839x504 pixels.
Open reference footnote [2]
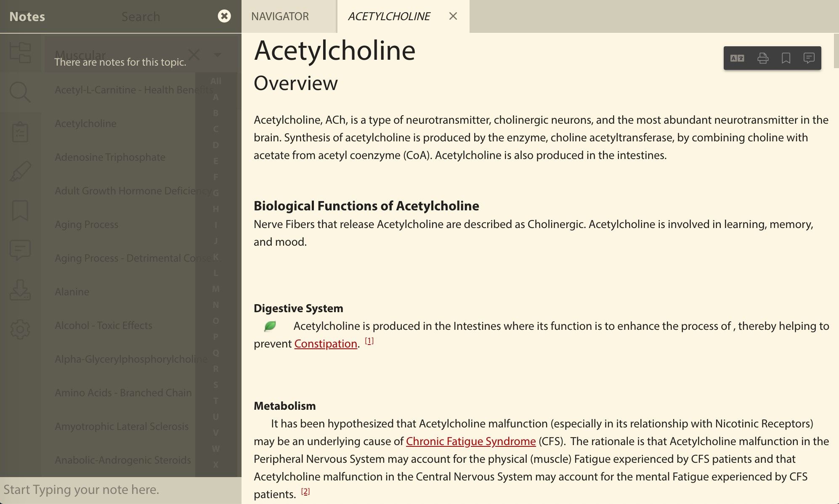[305, 491]
